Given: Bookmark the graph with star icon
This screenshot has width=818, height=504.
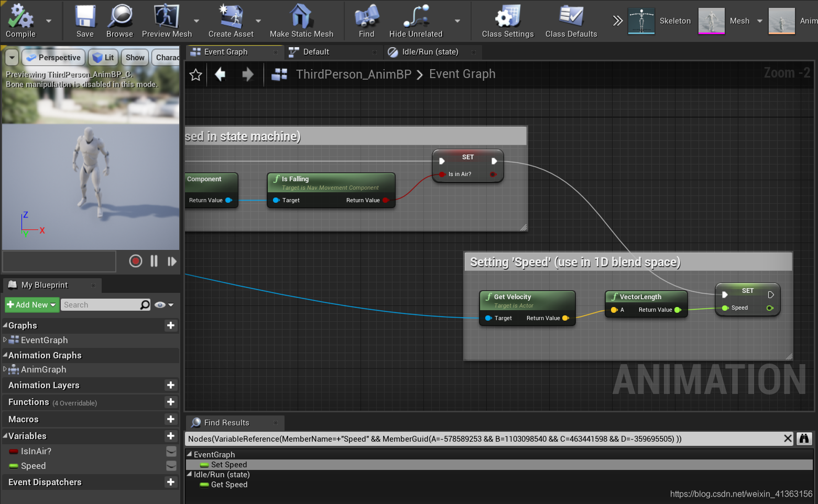Looking at the screenshot, I should pyautogui.click(x=196, y=75).
